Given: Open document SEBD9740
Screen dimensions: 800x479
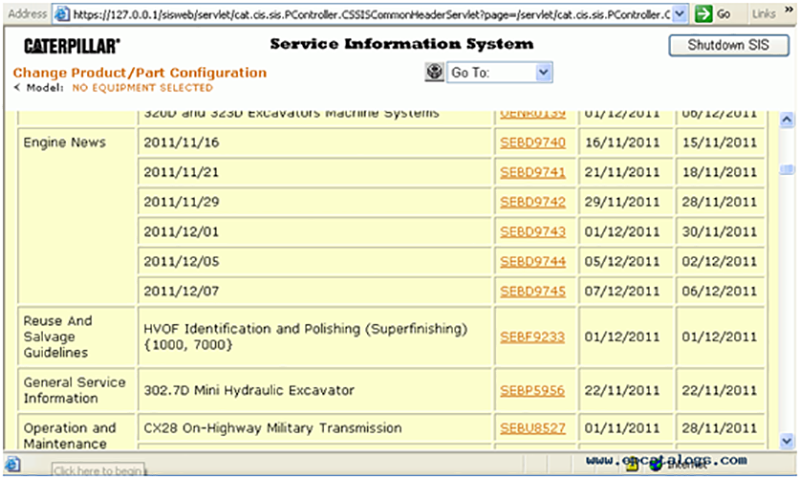Looking at the screenshot, I should (x=533, y=142).
